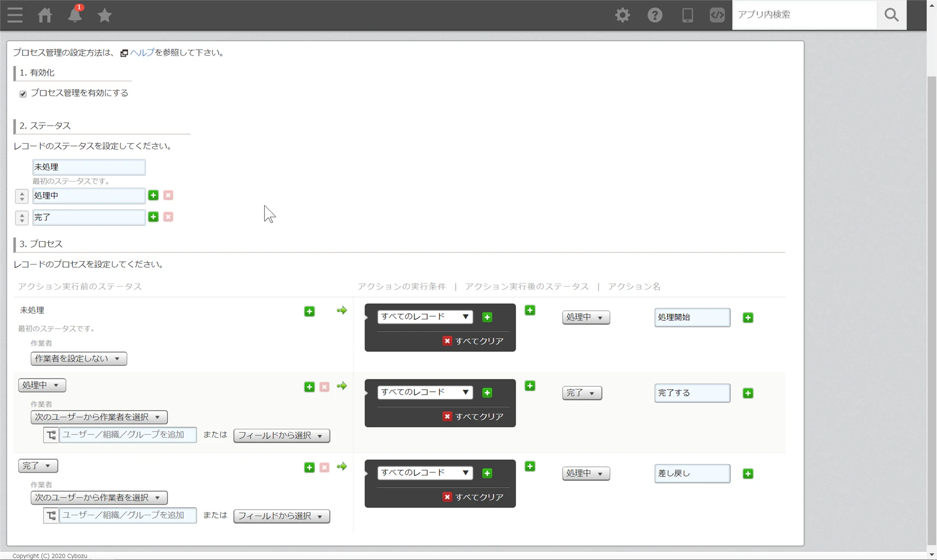Add branch beside 完了 condition box
Screen dimensions: 937x560
click(x=530, y=466)
